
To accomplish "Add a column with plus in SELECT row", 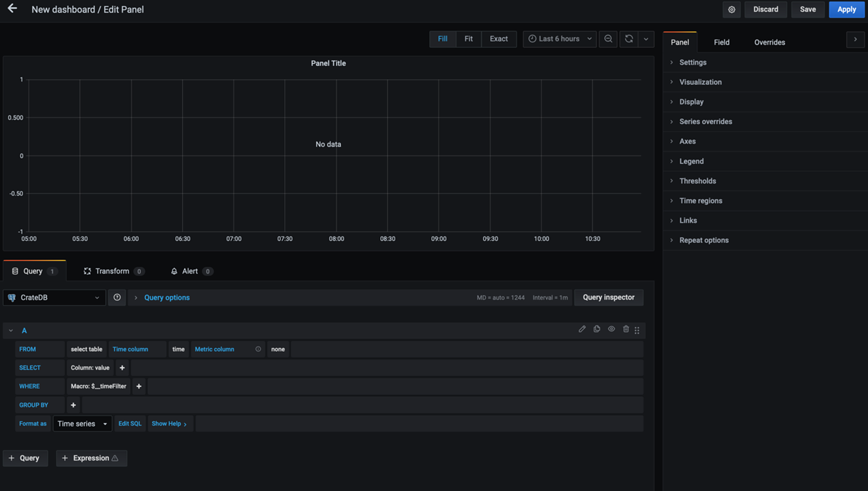I will (x=122, y=368).
